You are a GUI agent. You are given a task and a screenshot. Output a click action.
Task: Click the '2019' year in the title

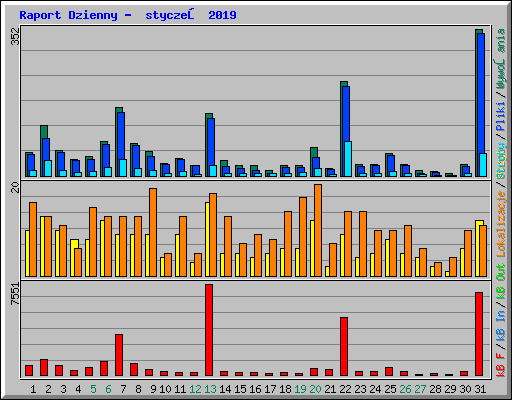pyautogui.click(x=222, y=15)
